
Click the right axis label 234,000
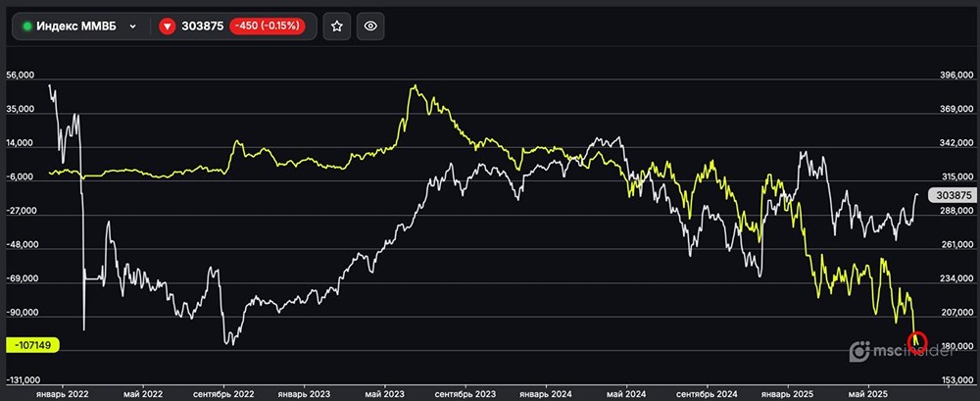click(956, 279)
